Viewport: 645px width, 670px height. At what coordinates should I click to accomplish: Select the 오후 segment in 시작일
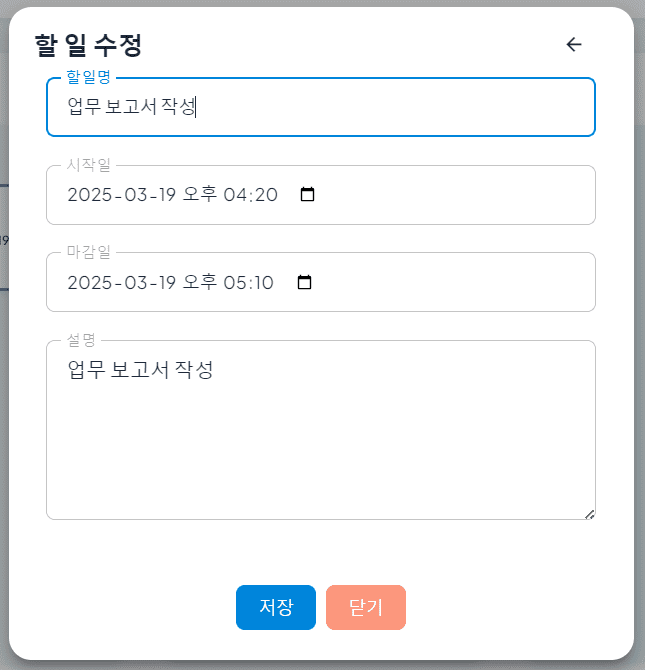200,195
